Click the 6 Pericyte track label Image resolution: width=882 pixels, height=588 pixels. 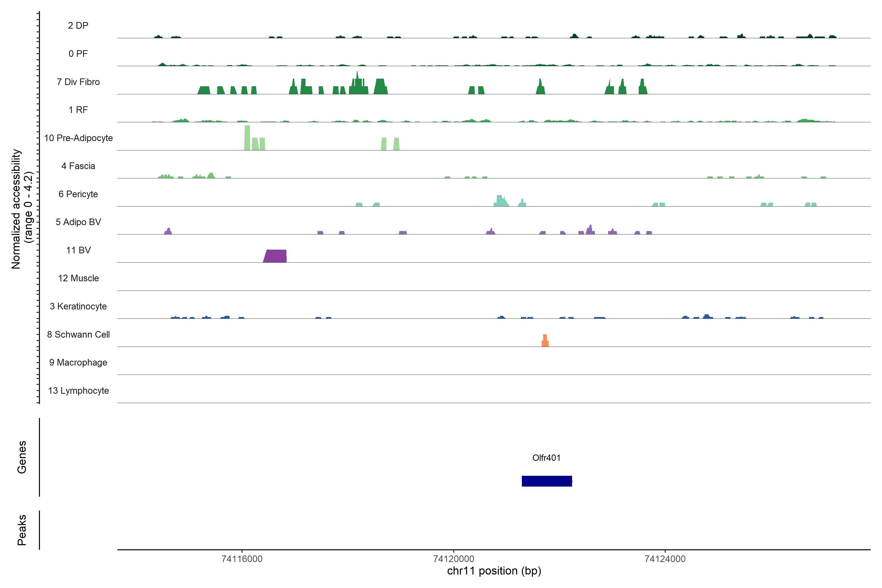pos(78,194)
